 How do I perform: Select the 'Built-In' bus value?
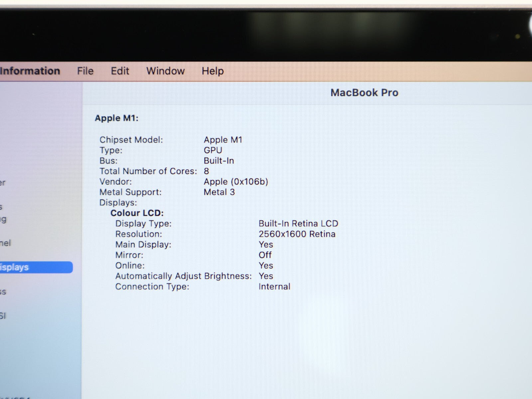219,161
